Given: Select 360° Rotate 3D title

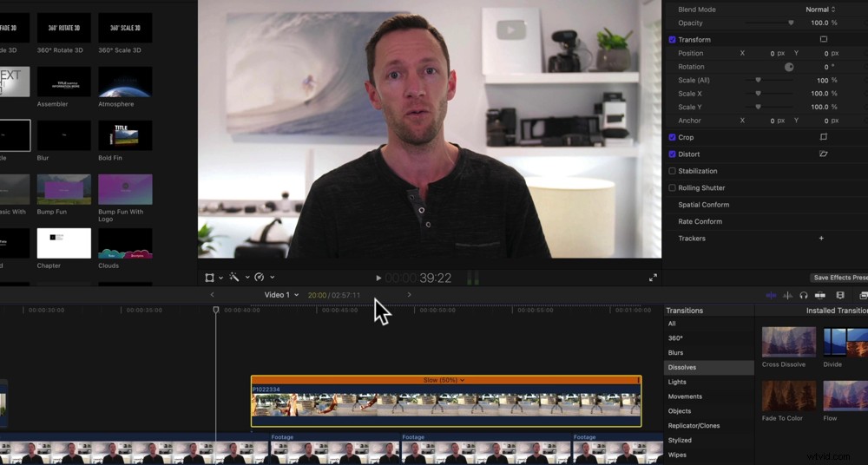Looking at the screenshot, I should (64, 28).
